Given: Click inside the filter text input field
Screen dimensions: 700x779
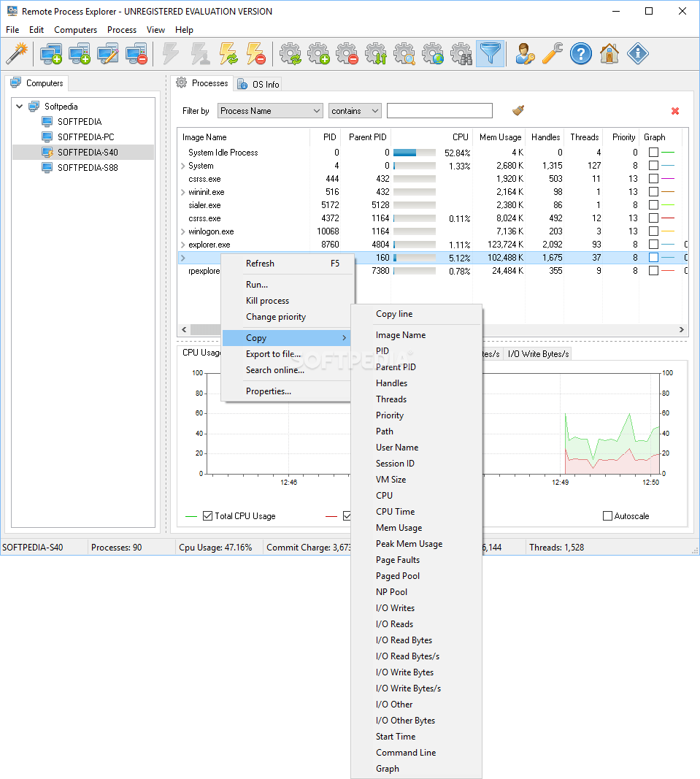Looking at the screenshot, I should pyautogui.click(x=439, y=110).
